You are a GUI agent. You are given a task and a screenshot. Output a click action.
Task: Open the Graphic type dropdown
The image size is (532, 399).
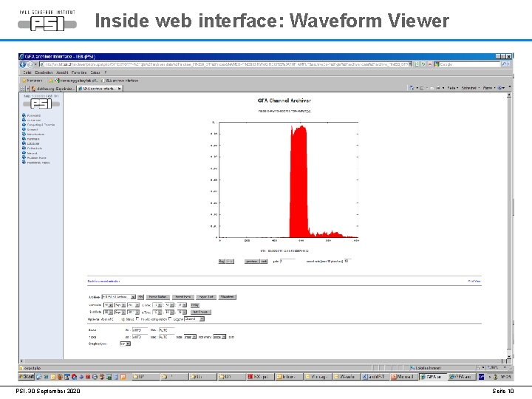[x=125, y=344]
